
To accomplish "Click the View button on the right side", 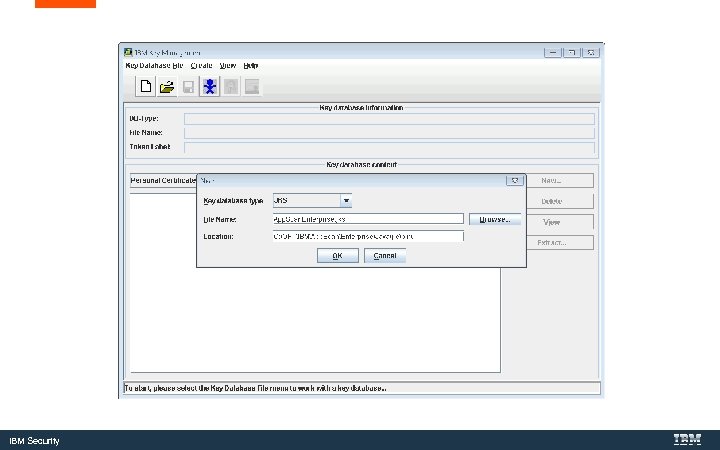I will (x=560, y=222).
